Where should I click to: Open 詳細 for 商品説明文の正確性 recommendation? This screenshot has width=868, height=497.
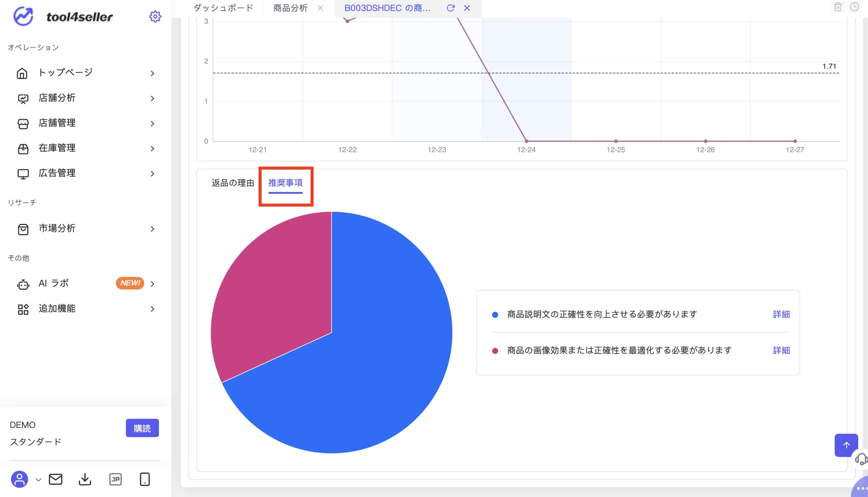click(x=781, y=314)
